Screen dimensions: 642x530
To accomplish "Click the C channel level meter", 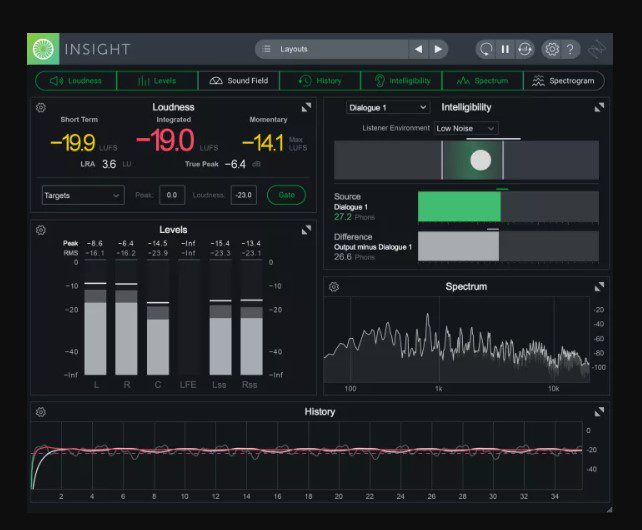I will [158, 318].
